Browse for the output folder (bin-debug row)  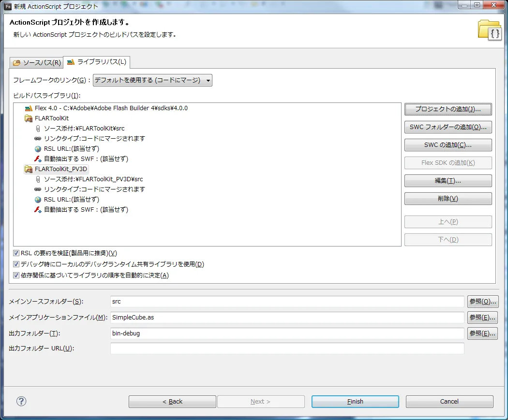[x=483, y=333]
